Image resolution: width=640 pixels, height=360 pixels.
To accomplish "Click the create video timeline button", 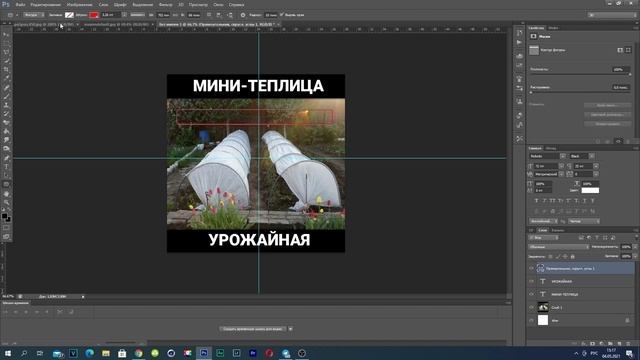I will coord(253,329).
